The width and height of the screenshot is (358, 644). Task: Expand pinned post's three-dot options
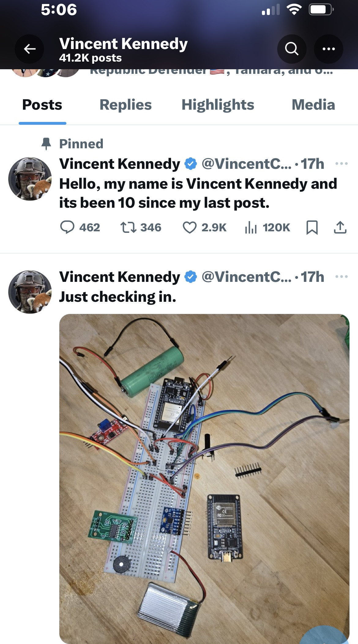click(x=341, y=164)
